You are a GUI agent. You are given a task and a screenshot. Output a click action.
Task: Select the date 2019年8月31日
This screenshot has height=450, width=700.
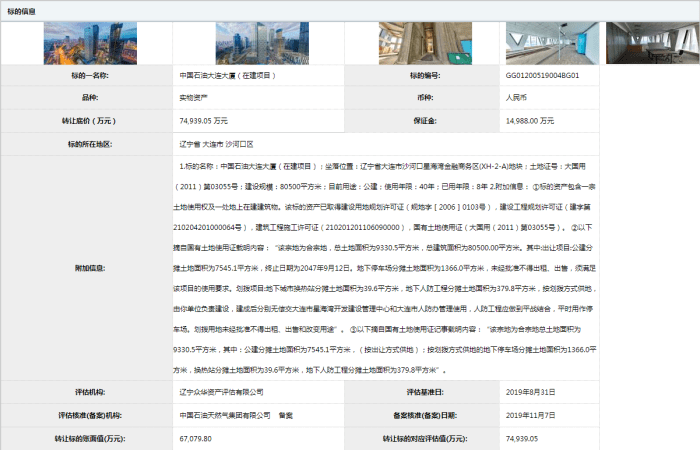click(530, 392)
